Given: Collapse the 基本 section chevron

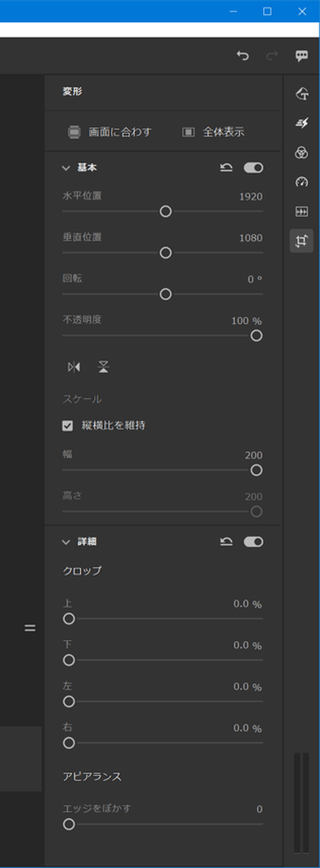Looking at the screenshot, I should [66, 168].
